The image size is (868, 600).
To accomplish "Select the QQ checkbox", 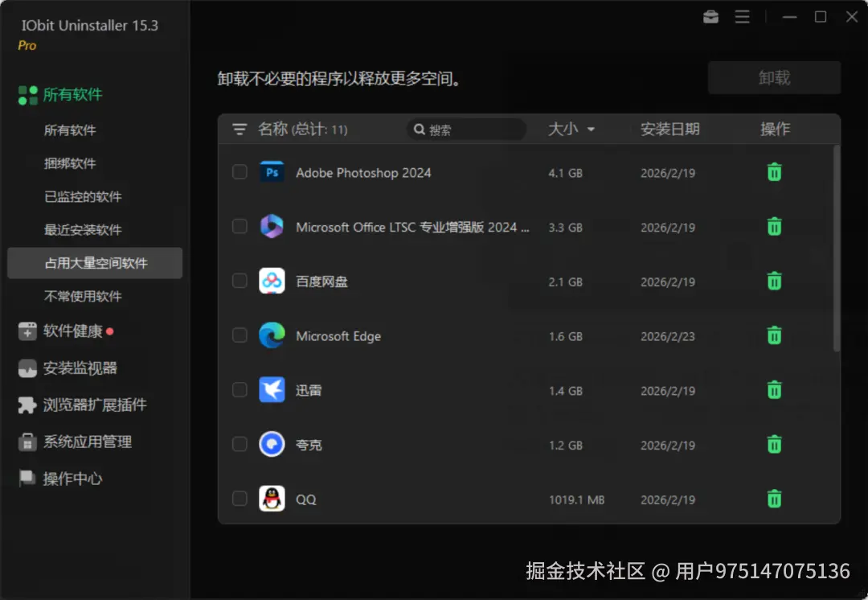I will pos(240,499).
